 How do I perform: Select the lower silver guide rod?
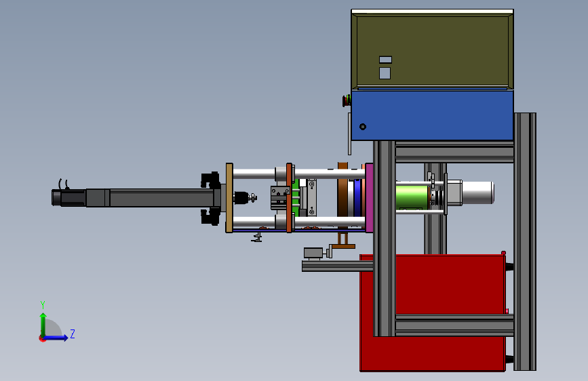pos(299,222)
